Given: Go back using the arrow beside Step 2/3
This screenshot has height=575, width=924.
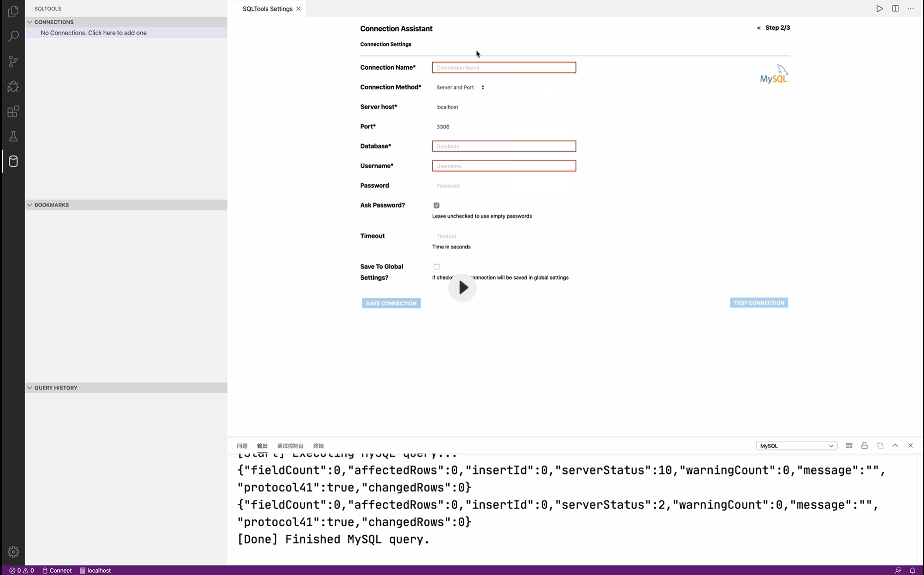Looking at the screenshot, I should tap(759, 28).
